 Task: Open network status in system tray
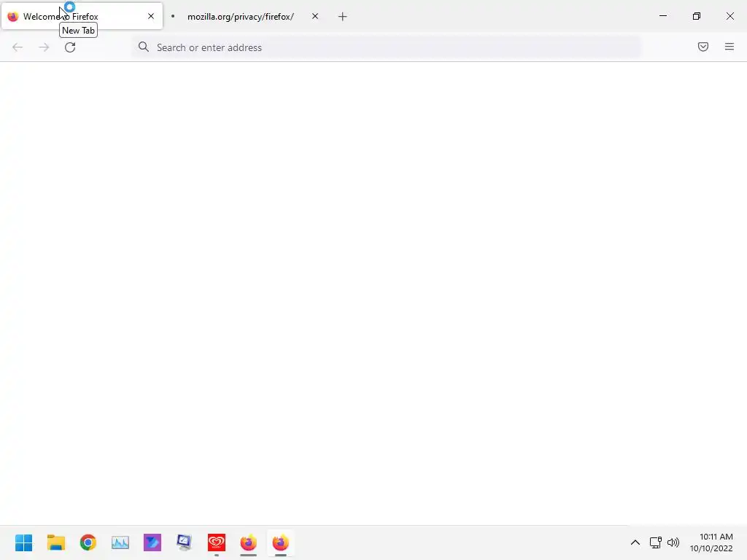(656, 542)
